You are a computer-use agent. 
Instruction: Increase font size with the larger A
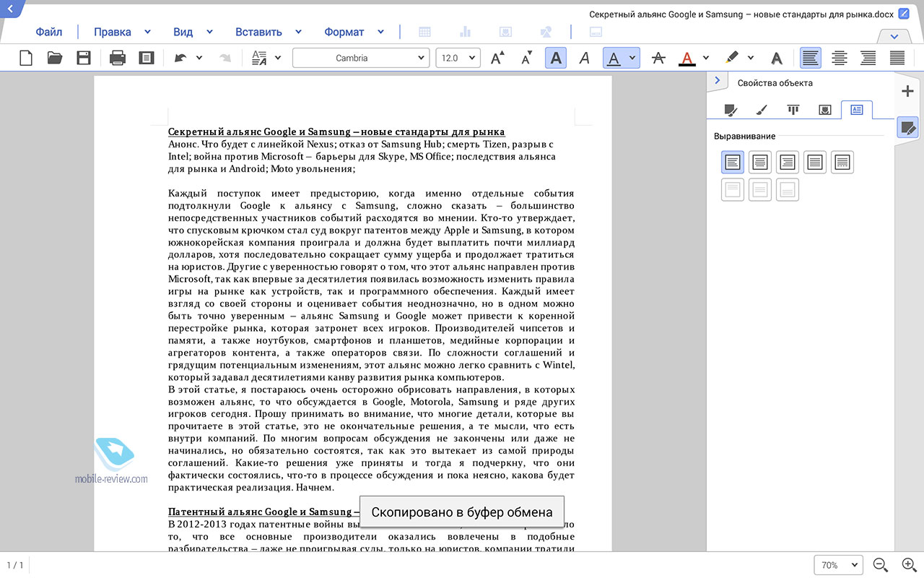[497, 58]
